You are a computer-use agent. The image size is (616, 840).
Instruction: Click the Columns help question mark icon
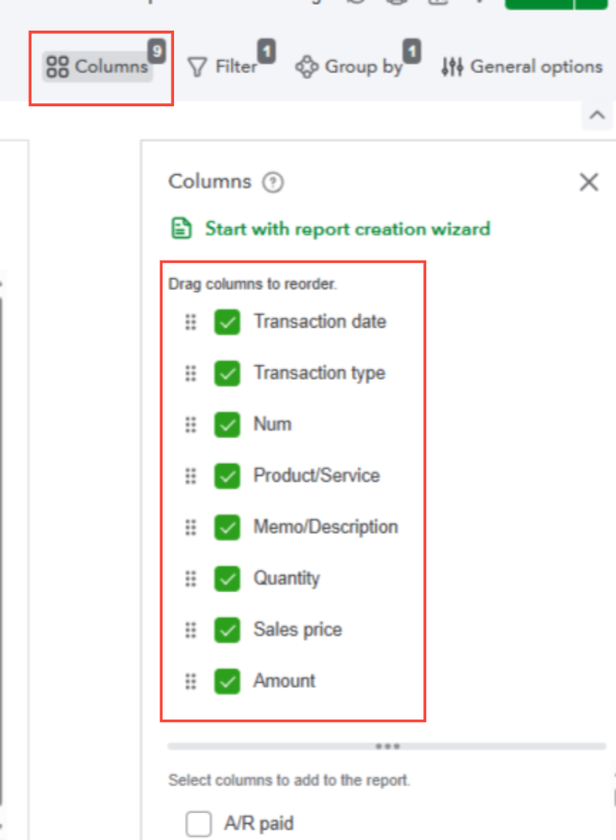pos(272,182)
